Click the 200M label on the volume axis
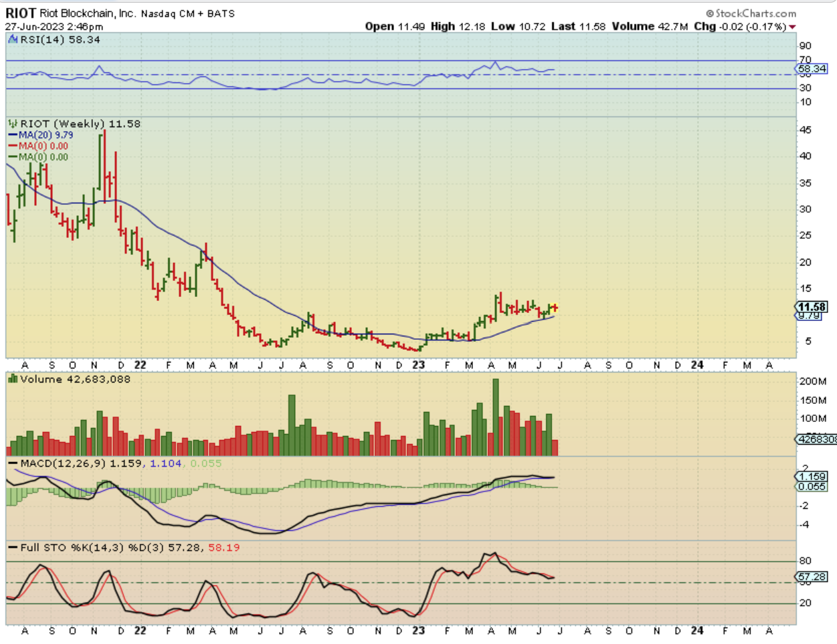Image resolution: width=837 pixels, height=644 pixels. [x=813, y=381]
